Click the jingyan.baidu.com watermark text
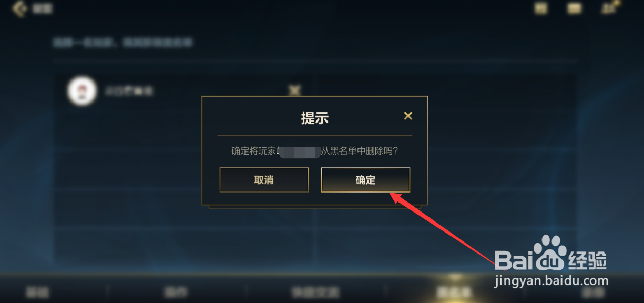 [551, 281]
